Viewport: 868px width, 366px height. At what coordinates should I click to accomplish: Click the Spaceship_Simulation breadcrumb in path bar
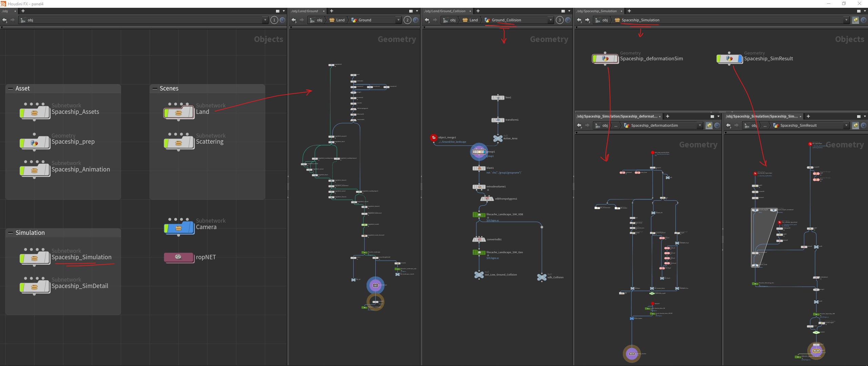coord(637,20)
